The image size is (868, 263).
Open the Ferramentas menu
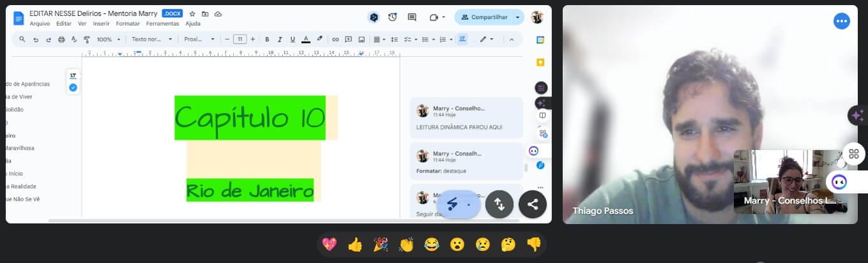(162, 24)
